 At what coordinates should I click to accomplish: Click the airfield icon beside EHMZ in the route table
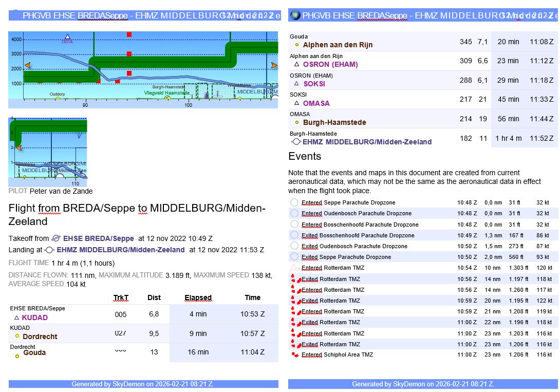click(x=296, y=142)
